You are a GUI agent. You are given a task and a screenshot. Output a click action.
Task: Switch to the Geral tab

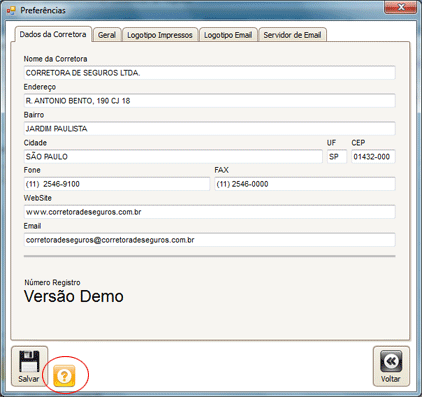[x=107, y=35]
